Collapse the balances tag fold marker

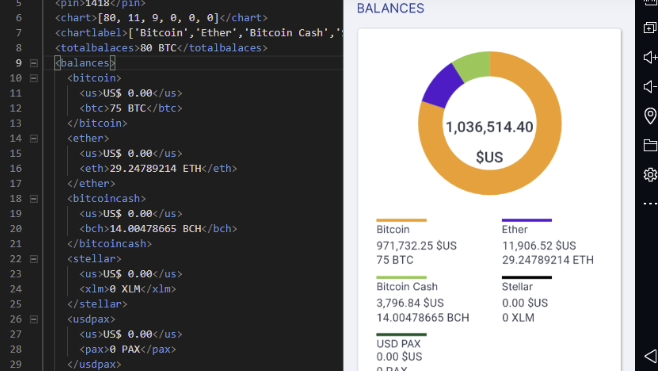click(x=34, y=63)
